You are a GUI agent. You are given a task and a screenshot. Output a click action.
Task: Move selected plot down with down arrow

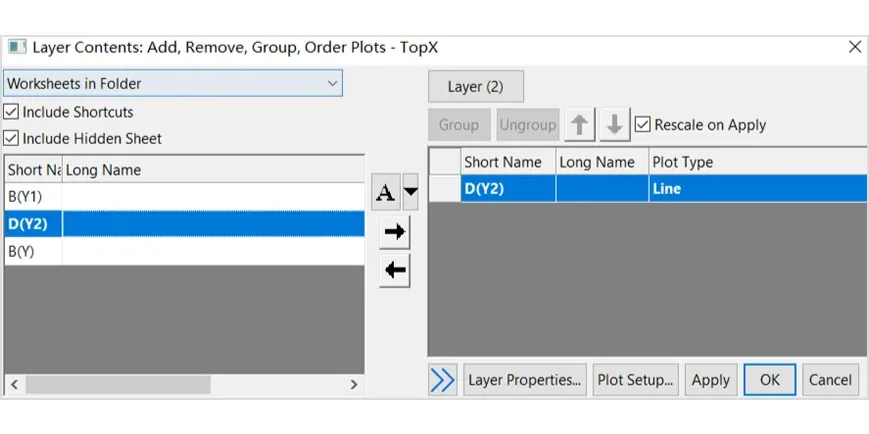[x=615, y=125]
